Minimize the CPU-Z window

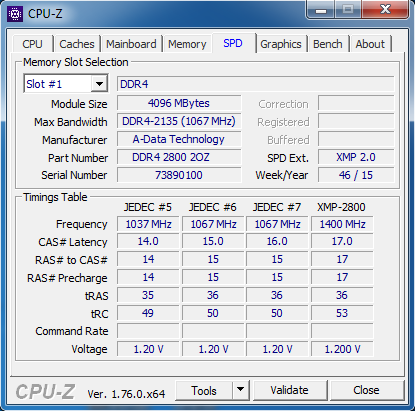[x=321, y=10]
